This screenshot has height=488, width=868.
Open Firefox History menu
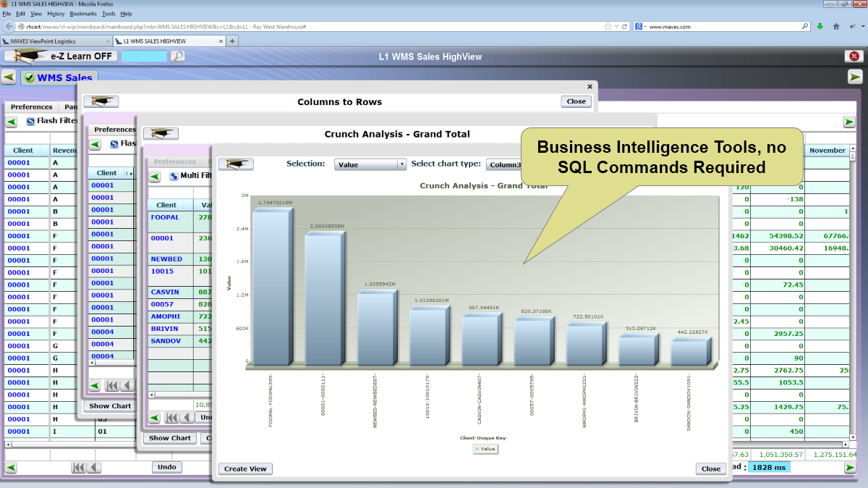(x=56, y=14)
